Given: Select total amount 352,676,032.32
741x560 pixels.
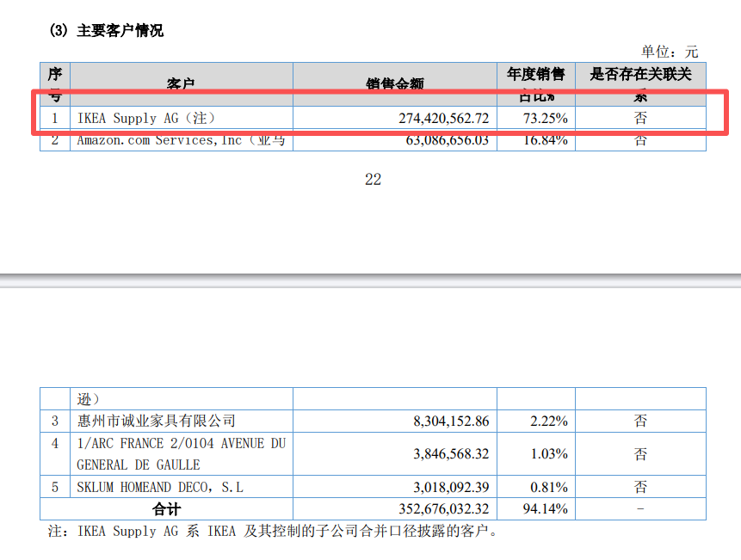Looking at the screenshot, I should 443,509.
